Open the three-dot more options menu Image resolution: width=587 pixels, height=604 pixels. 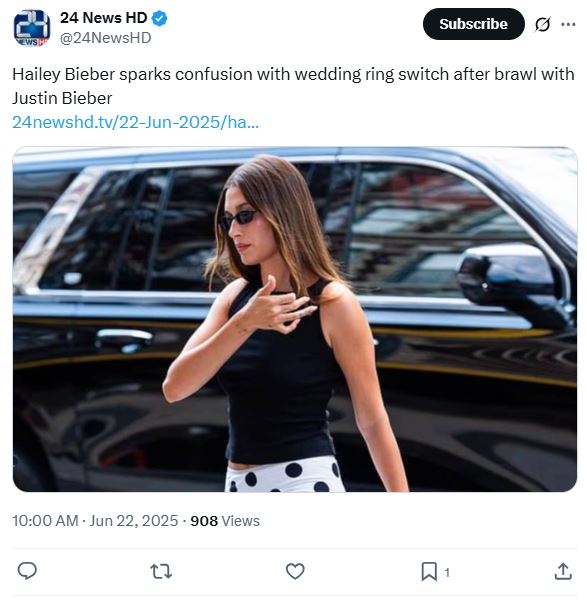pyautogui.click(x=568, y=24)
